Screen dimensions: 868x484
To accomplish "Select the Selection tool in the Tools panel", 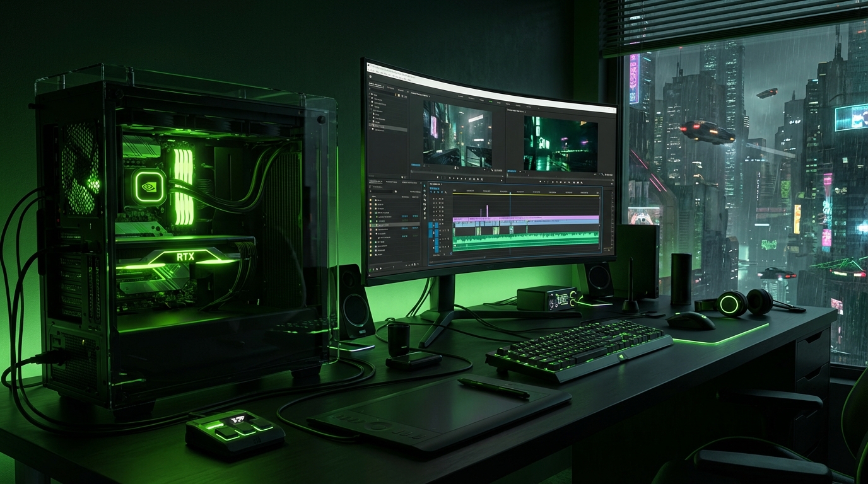I will tap(425, 187).
